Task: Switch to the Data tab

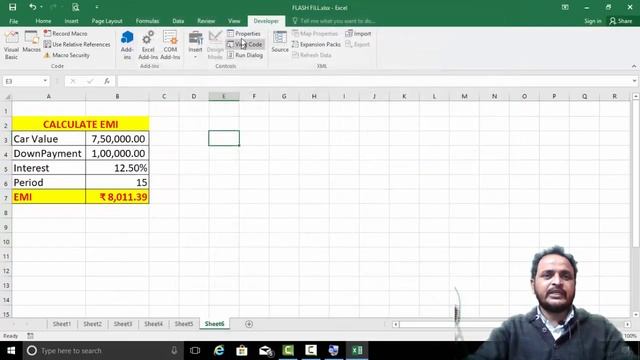Action: click(x=178, y=21)
